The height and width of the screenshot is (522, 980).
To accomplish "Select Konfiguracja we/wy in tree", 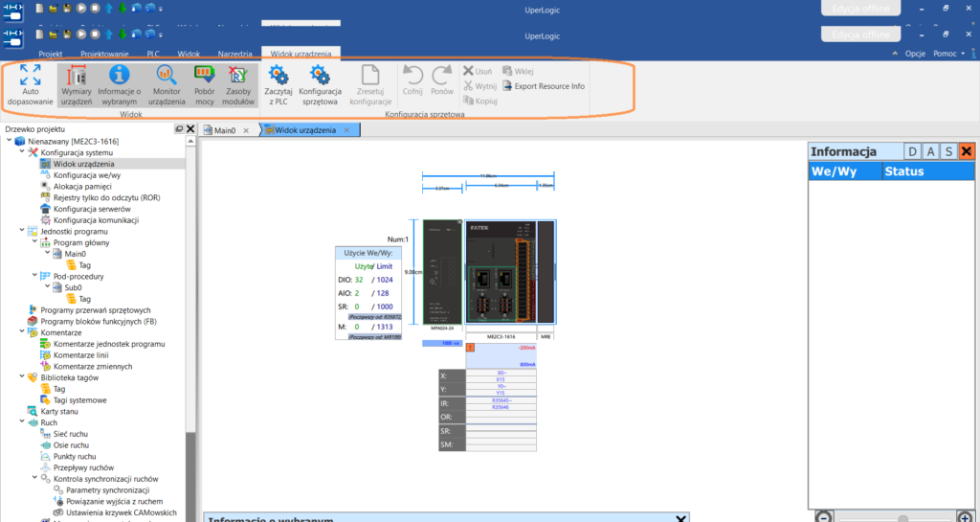I will point(87,175).
